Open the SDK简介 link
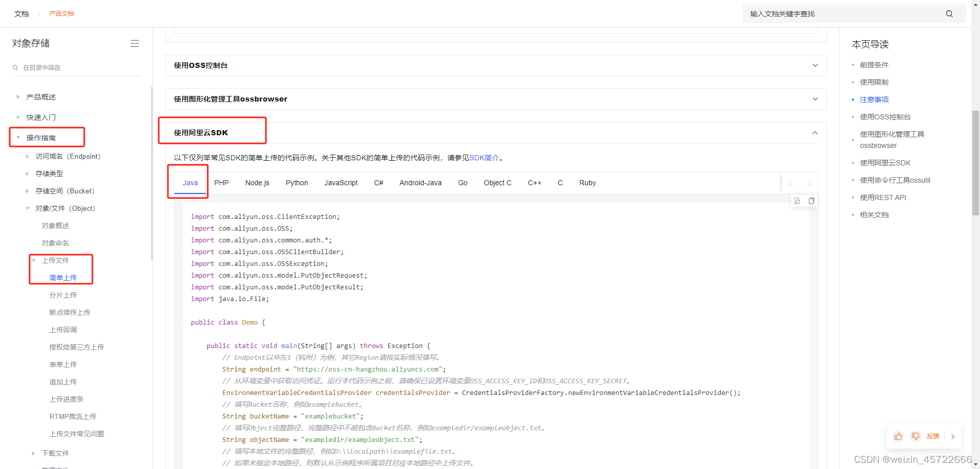Image resolution: width=980 pixels, height=469 pixels. click(484, 158)
